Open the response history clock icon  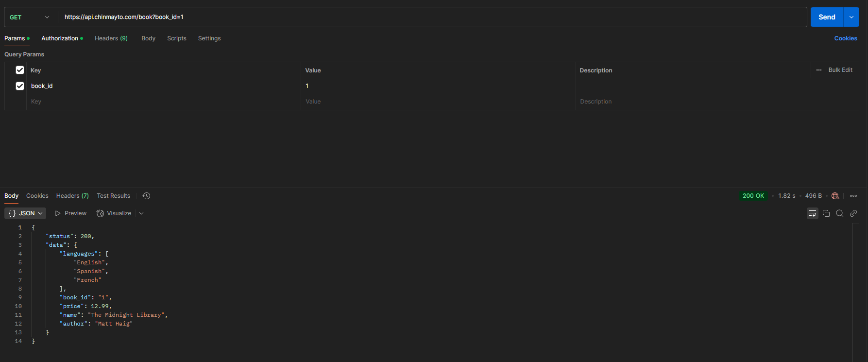click(x=146, y=196)
